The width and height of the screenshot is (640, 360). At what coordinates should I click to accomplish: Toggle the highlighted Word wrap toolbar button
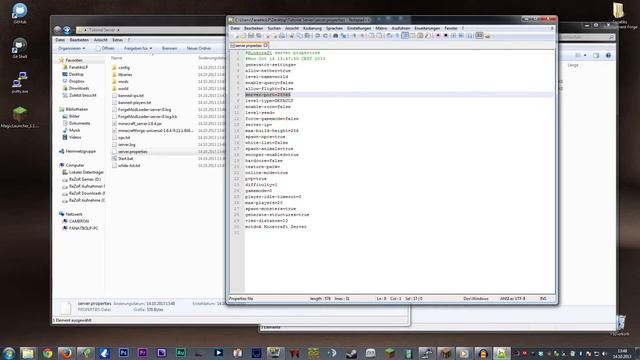coord(405,36)
